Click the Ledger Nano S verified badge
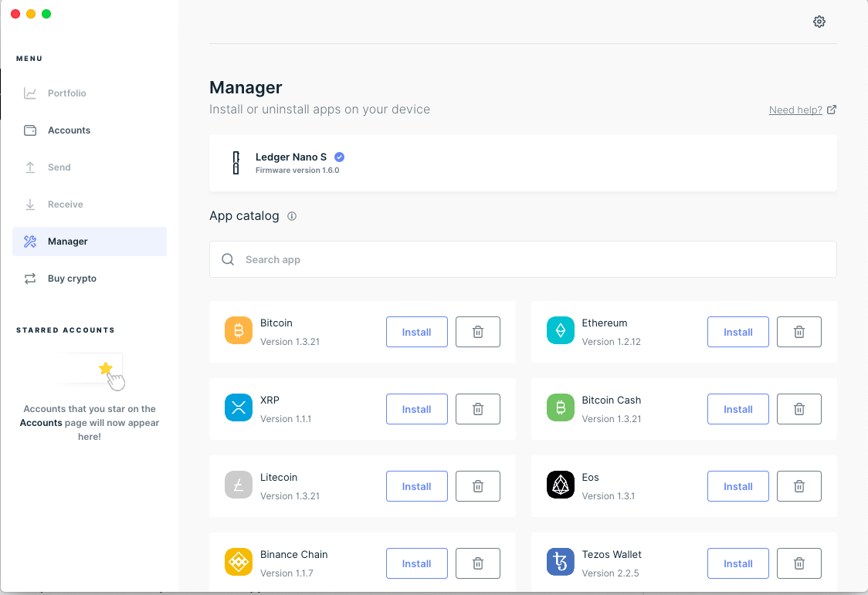868x595 pixels. coord(340,157)
